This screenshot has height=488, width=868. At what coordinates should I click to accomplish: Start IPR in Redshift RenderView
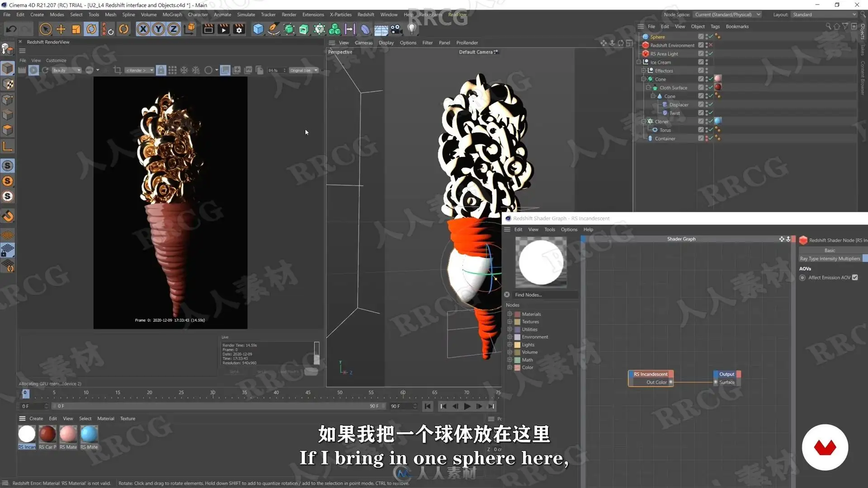pos(33,70)
